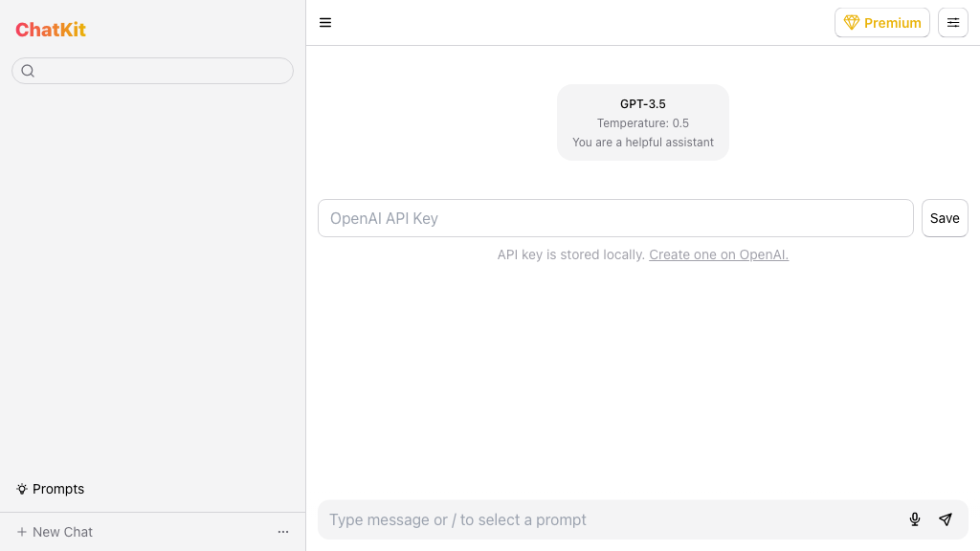This screenshot has height=551, width=980.
Task: Select Prompts in the sidebar
Action: pos(57,489)
